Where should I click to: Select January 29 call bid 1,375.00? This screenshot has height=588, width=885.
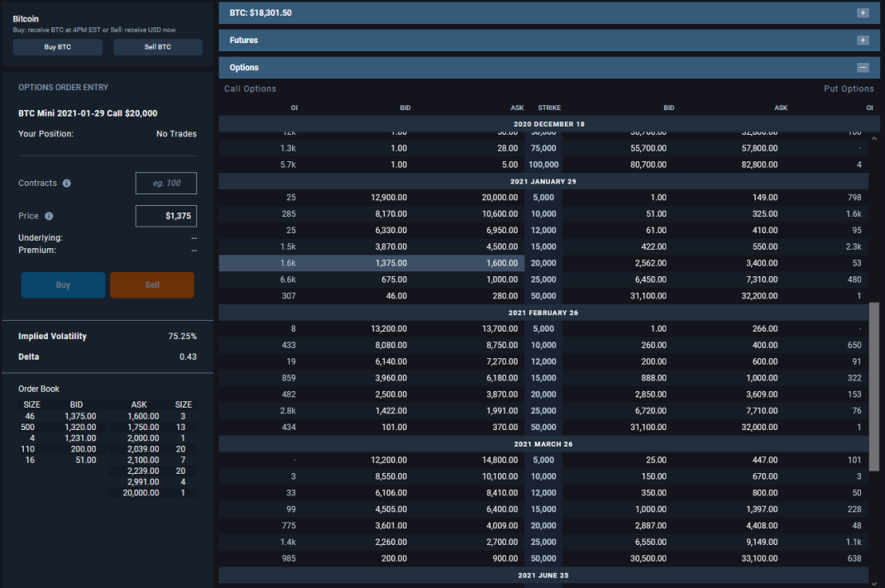tap(391, 263)
